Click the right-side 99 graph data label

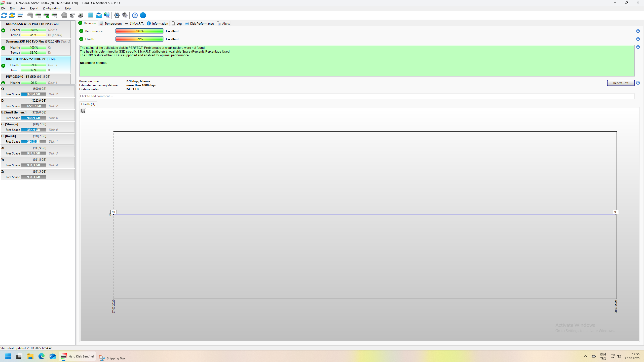click(x=616, y=212)
